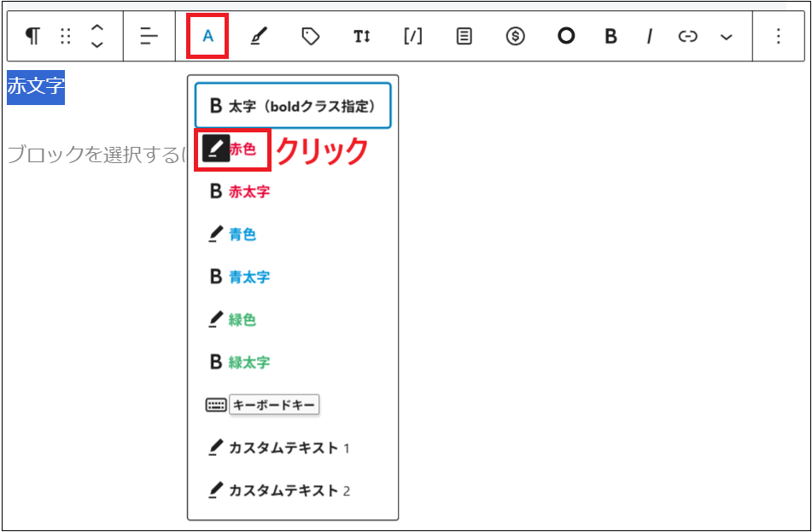Open the three-dot options menu

click(780, 36)
